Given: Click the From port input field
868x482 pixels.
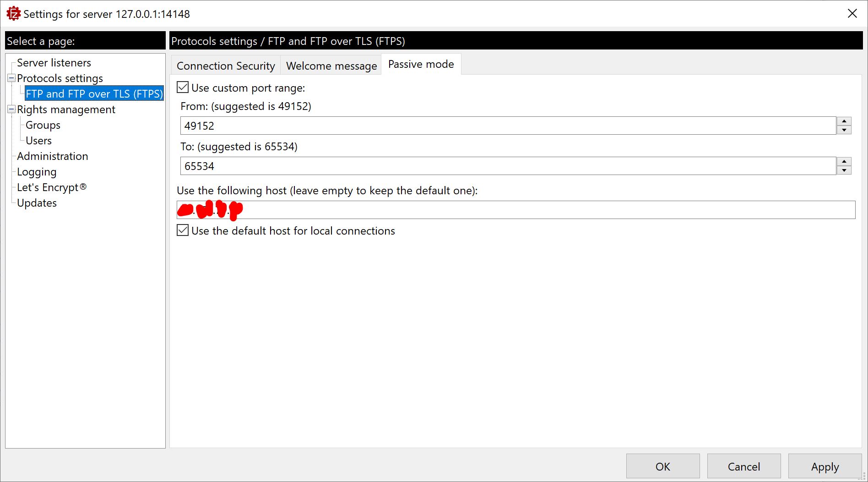Looking at the screenshot, I should click(508, 126).
